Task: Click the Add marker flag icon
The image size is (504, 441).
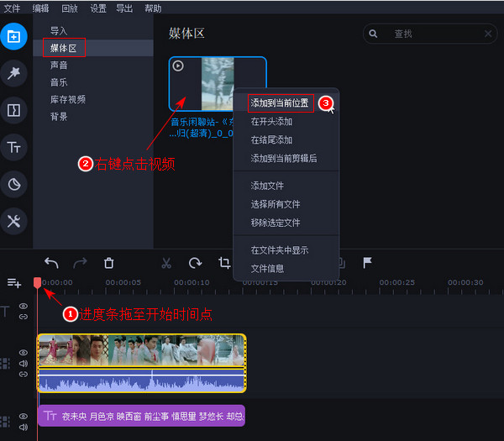Action: [367, 263]
